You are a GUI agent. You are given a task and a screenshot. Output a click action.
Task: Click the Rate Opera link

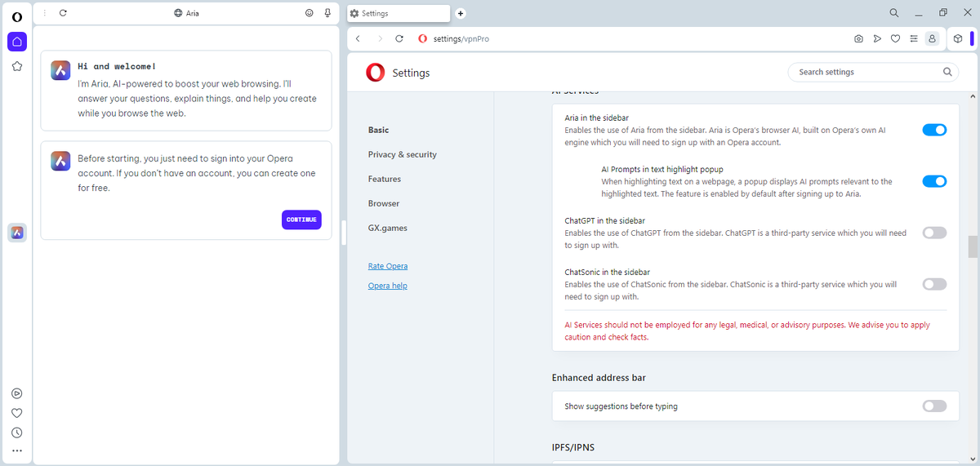(388, 266)
